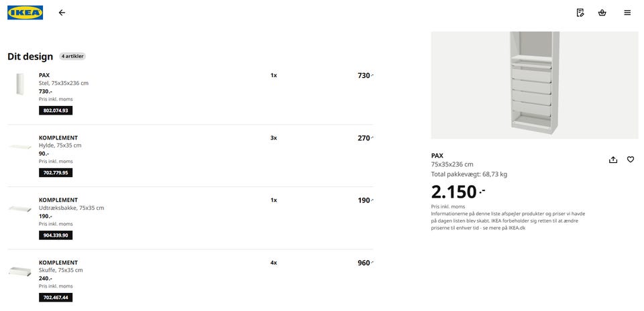Go back with the left arrow

(62, 13)
